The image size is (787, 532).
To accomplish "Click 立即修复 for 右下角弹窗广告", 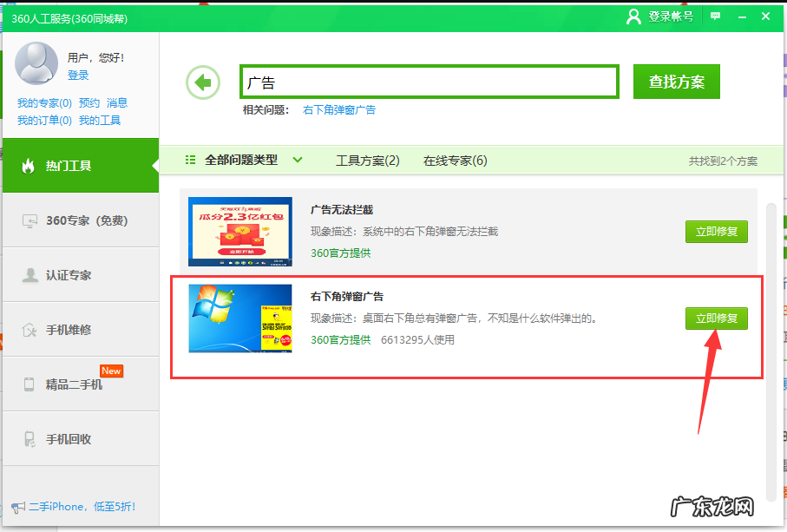I will point(716,318).
